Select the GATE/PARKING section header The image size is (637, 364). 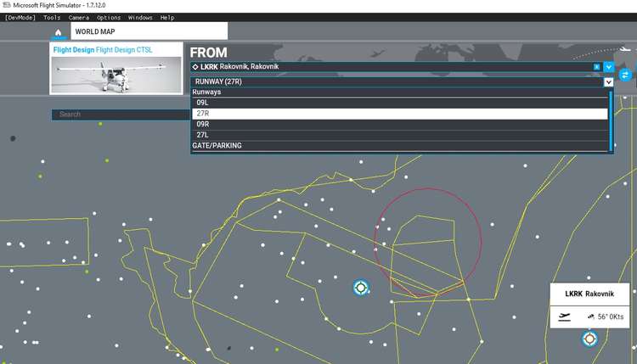coord(217,146)
